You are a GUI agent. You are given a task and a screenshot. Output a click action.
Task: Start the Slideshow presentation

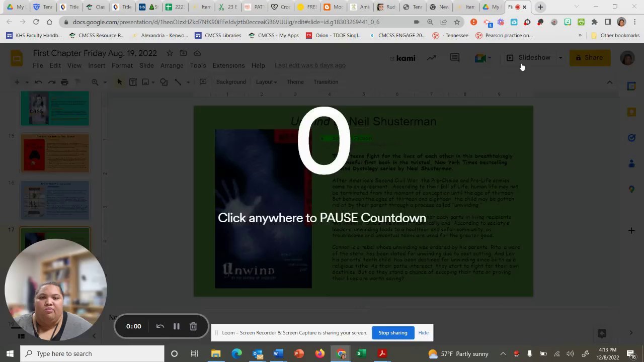(x=528, y=58)
